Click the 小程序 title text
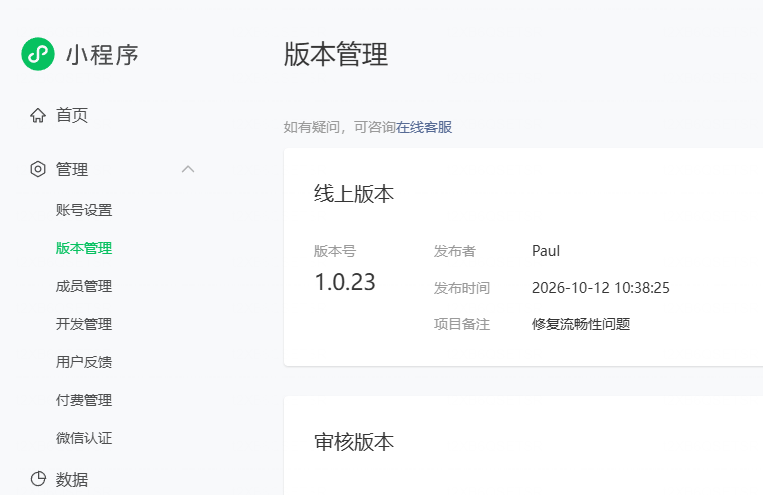This screenshot has width=763, height=495. [102, 55]
